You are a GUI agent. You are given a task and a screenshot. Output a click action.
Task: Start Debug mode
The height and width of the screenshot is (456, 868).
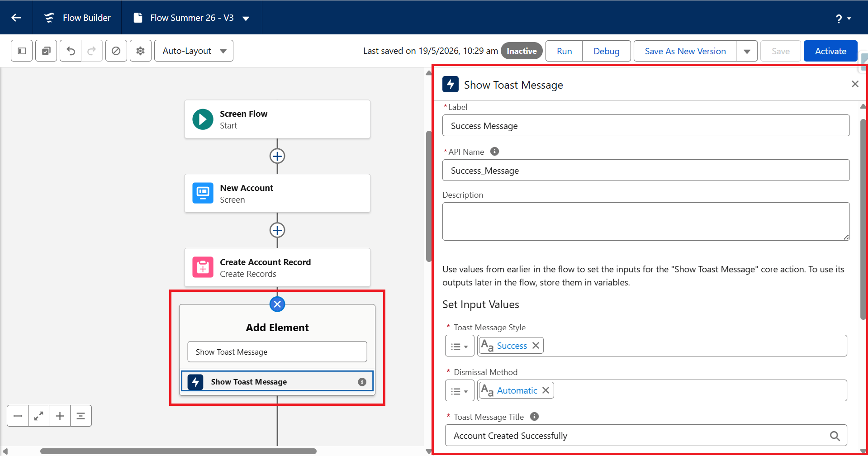[607, 51]
